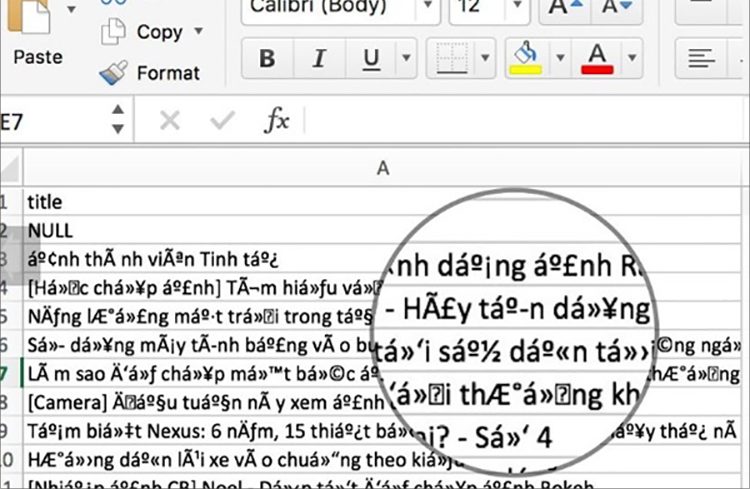Open fill color dropdown arrow
Image resolution: width=750 pixels, height=489 pixels.
click(x=560, y=58)
